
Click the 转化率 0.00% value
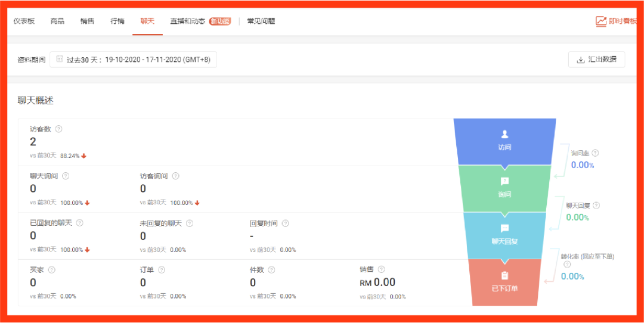pos(572,276)
